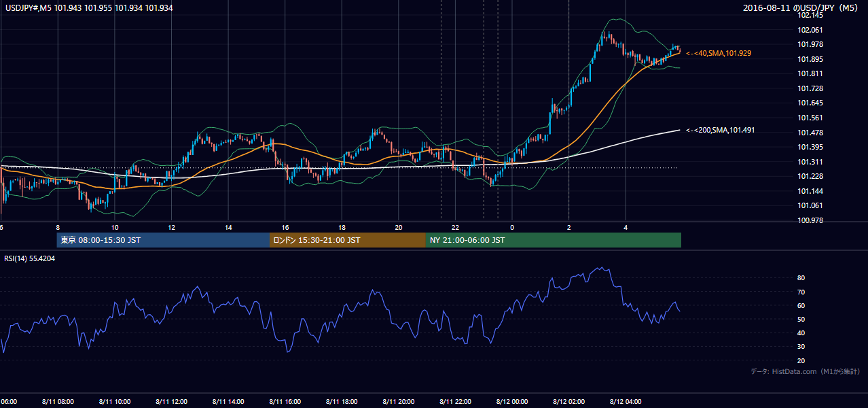Click price axis label 101.561
The image size is (868, 408).
(810, 118)
